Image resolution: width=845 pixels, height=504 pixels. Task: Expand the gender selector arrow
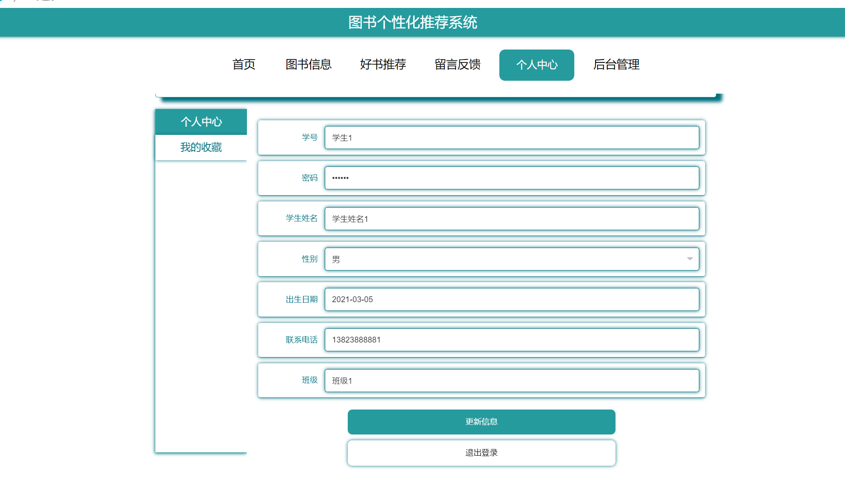click(689, 259)
